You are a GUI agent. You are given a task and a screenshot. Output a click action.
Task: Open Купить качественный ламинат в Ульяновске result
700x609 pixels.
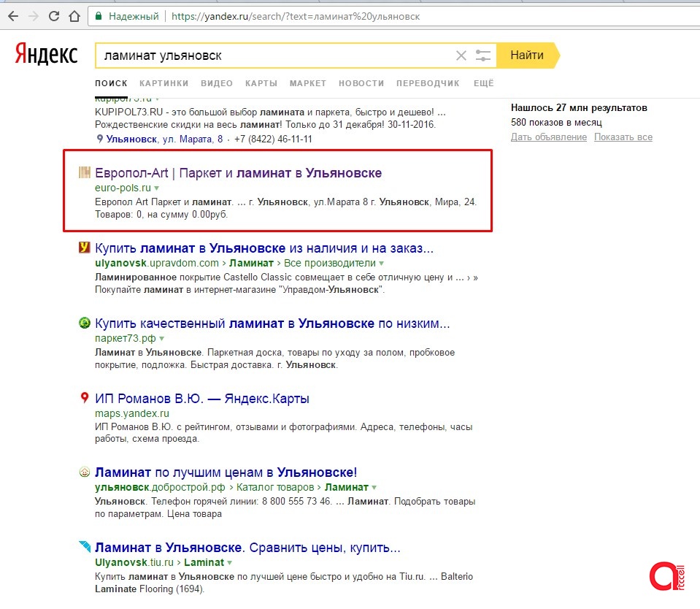point(272,323)
